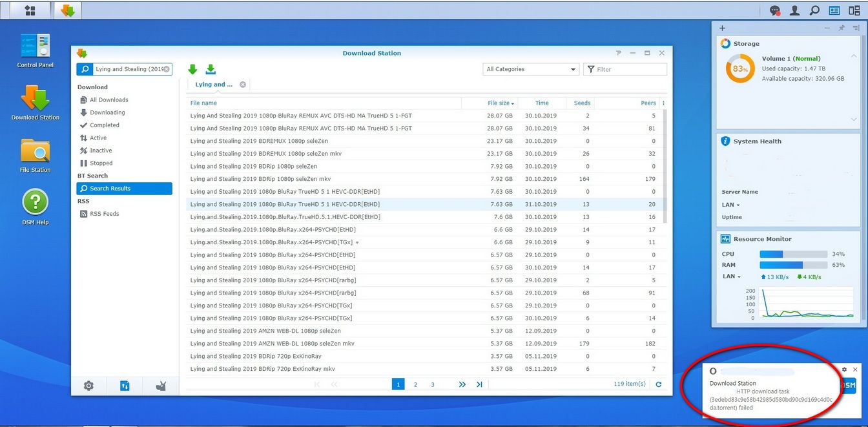The height and width of the screenshot is (427, 868).
Task: Click the green download arrow button
Action: click(192, 70)
